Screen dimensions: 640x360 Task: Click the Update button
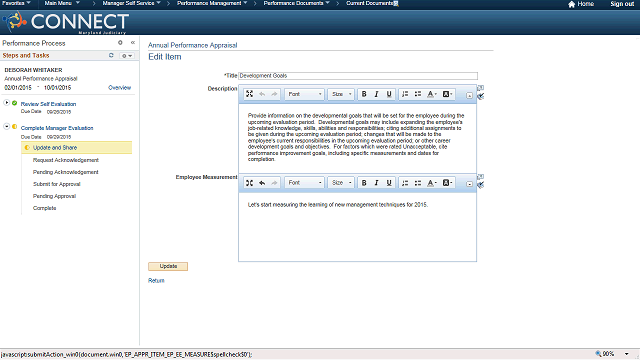tap(168, 266)
